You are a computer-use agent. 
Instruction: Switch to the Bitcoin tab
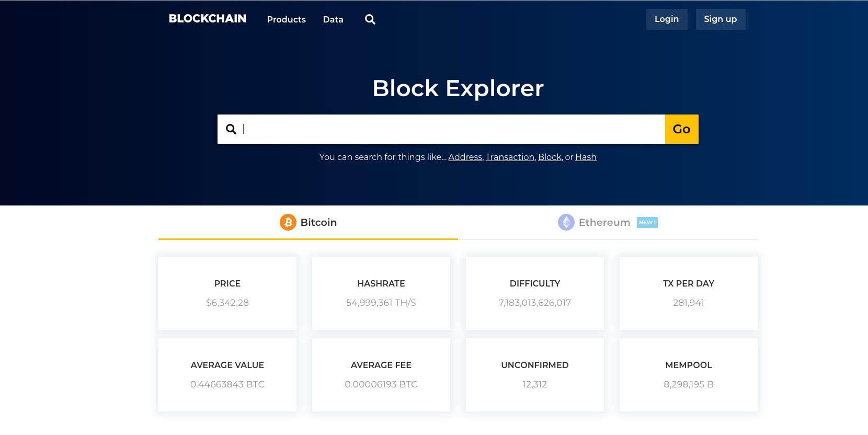308,222
